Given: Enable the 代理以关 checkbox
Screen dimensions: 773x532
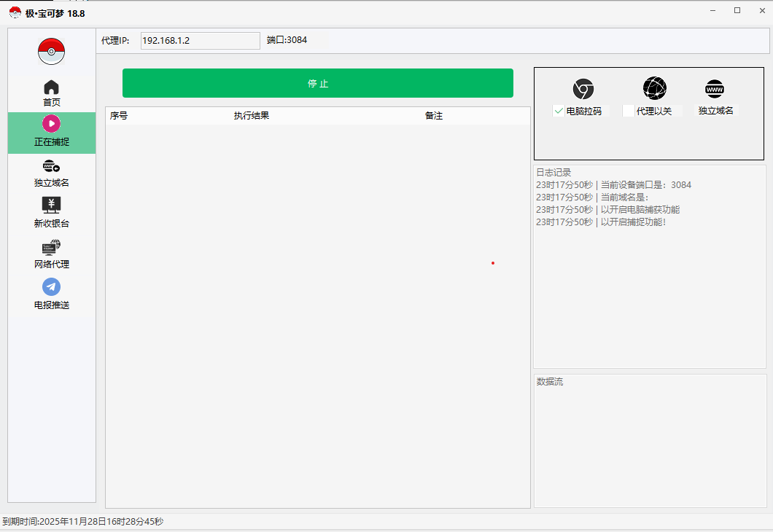Looking at the screenshot, I should pos(629,111).
